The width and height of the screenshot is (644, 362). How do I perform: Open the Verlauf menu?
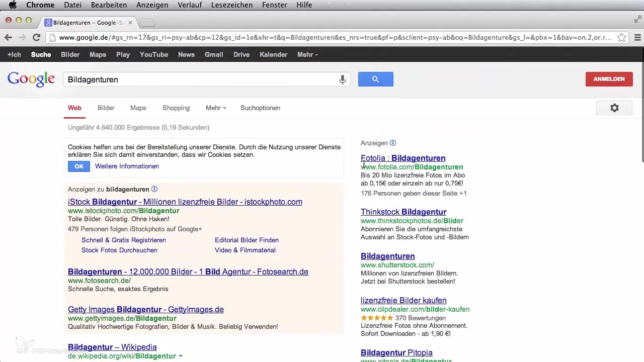(x=191, y=5)
